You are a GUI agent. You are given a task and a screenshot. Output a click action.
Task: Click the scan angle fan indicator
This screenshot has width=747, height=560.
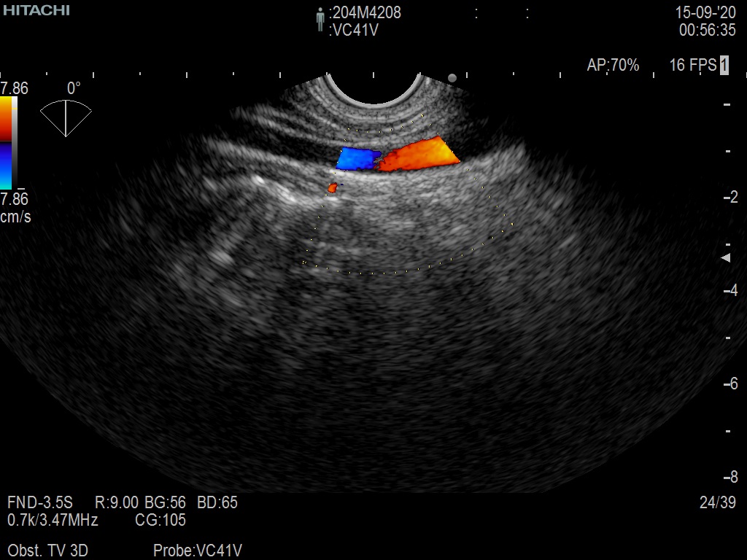66,117
